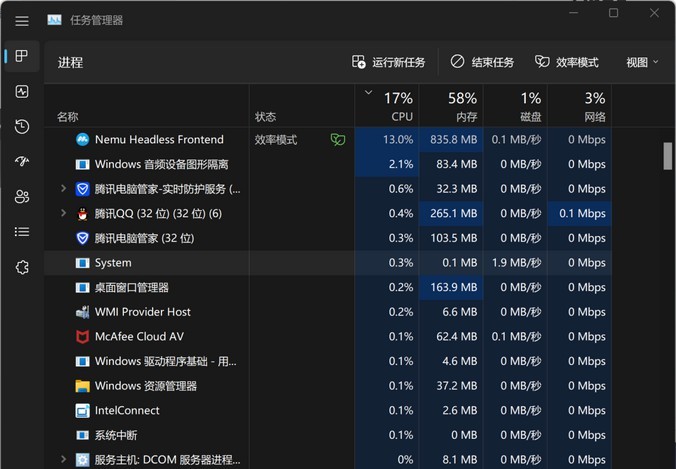Viewport: 676px width, 469px height.
Task: Click the vertical scrollbar thumb
Action: pos(667,156)
